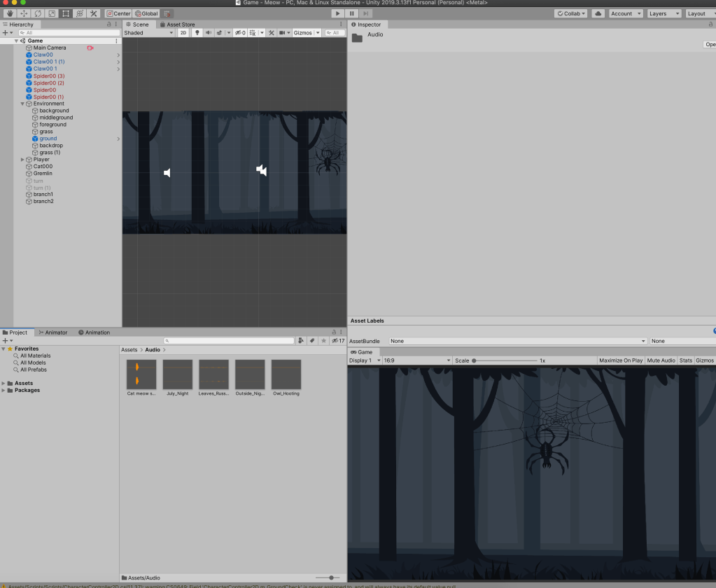The image size is (716, 588).
Task: Activate the Rect Transform tool
Action: [66, 13]
